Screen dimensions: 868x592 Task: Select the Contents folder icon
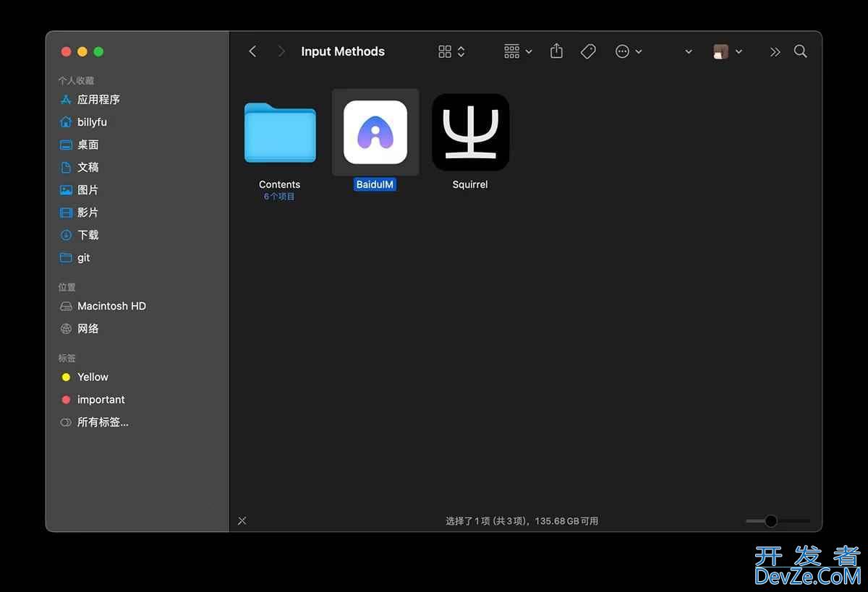[280, 133]
